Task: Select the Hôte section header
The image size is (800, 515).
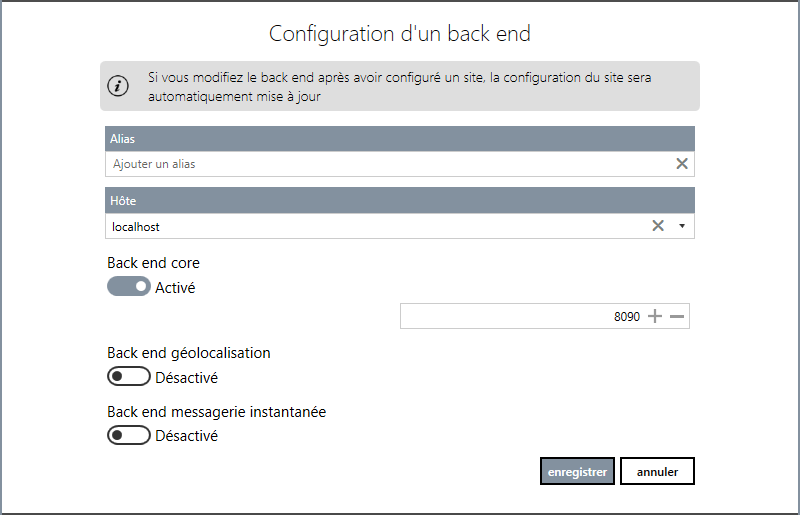Action: coord(399,201)
